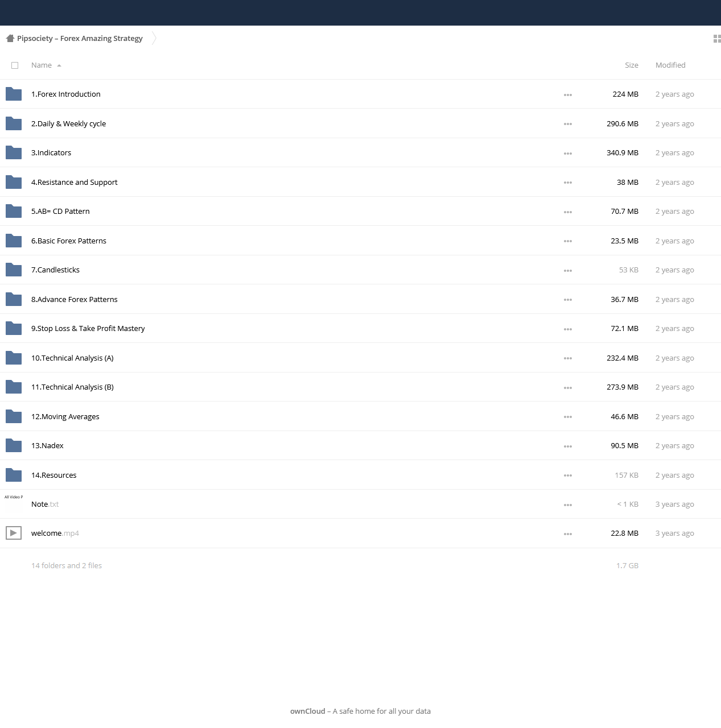Open more actions for 2.Daily & Weekly cycle
721x728 pixels.
(x=568, y=124)
